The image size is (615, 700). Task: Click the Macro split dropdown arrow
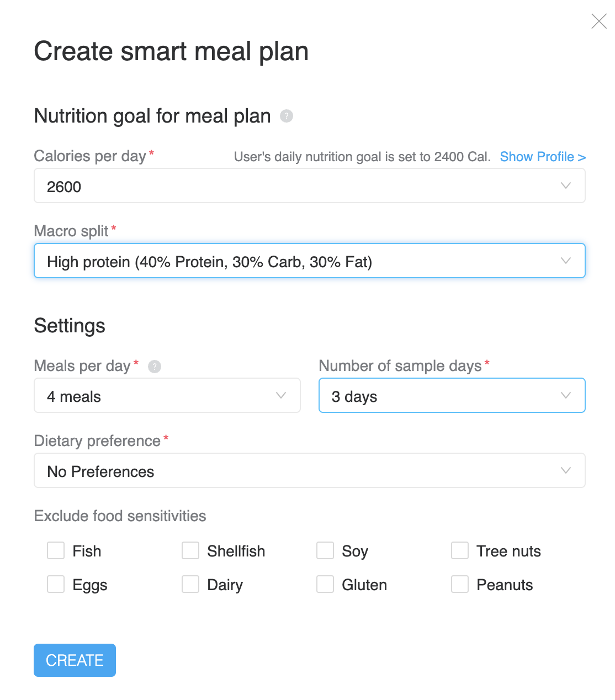(x=566, y=261)
